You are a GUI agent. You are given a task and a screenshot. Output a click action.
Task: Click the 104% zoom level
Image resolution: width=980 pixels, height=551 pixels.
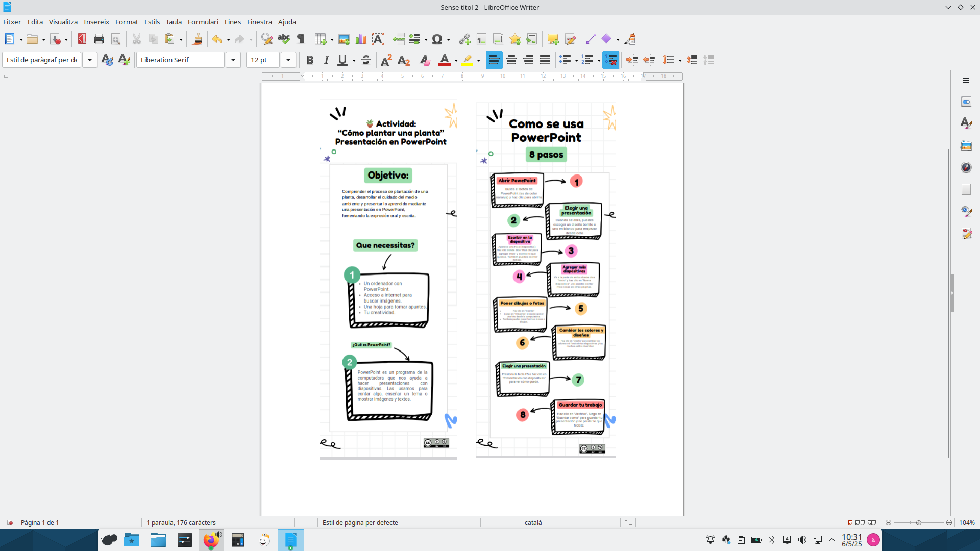click(967, 523)
